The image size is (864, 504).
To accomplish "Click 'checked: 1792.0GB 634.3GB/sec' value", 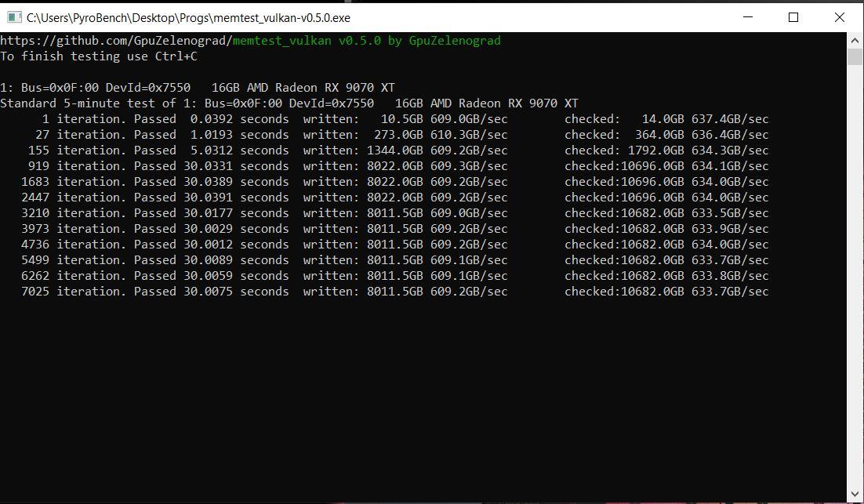I will pos(666,150).
